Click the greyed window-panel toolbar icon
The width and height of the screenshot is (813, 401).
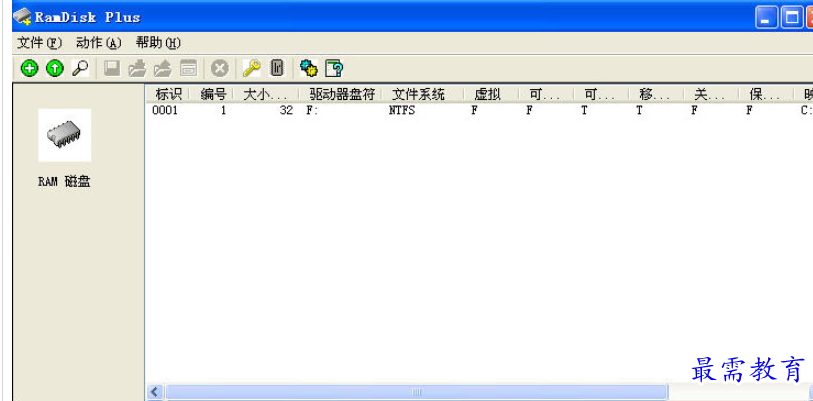click(x=188, y=68)
